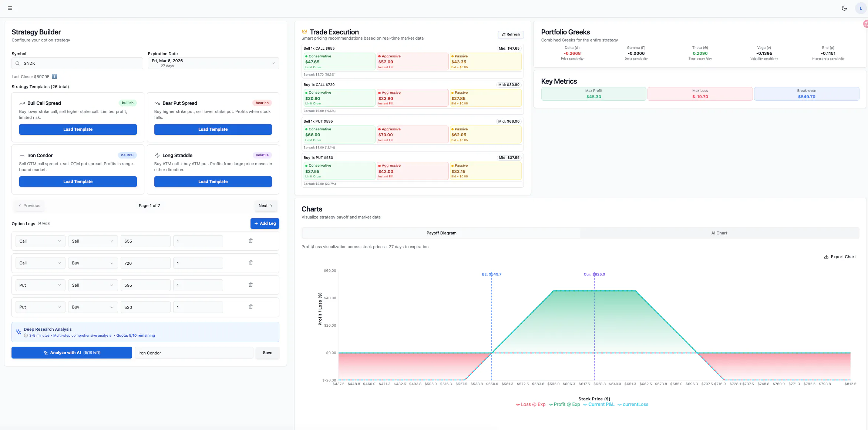This screenshot has height=430, width=868.
Task: Open user avatar L menu
Action: (x=861, y=8)
